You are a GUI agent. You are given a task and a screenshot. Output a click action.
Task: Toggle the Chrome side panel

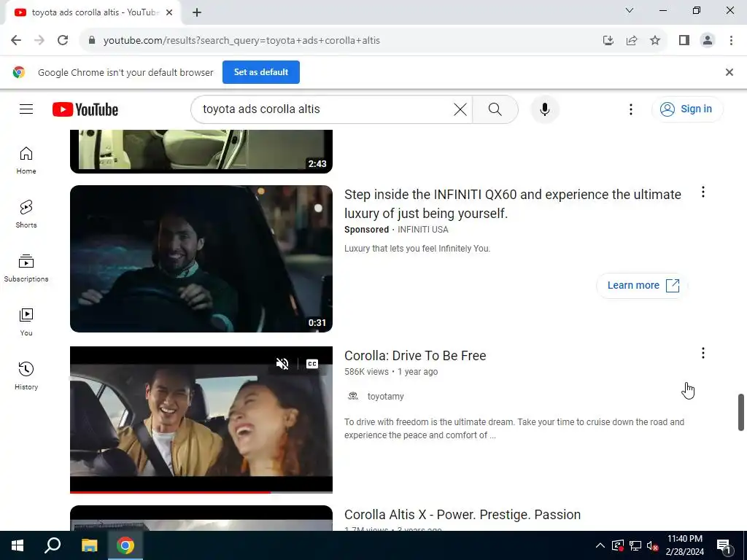click(x=684, y=41)
